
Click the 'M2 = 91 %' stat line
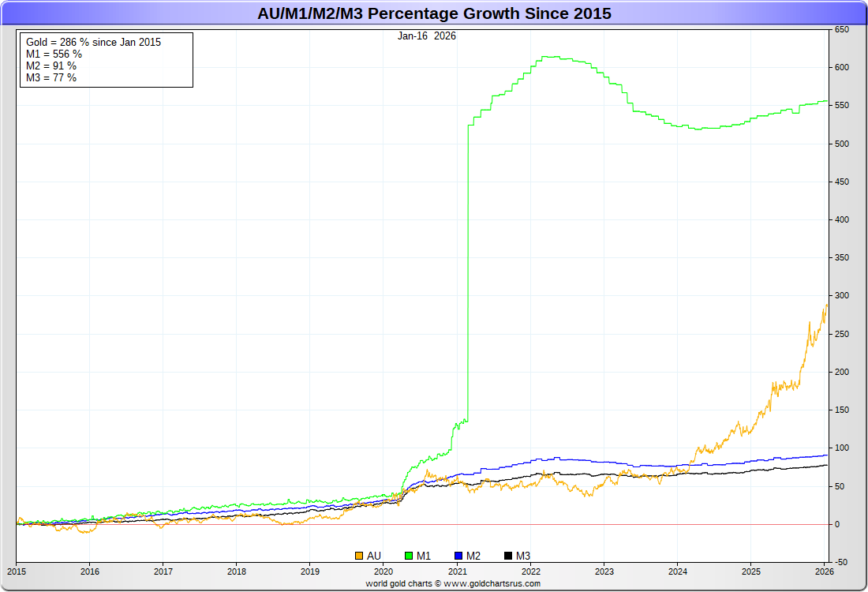point(51,66)
